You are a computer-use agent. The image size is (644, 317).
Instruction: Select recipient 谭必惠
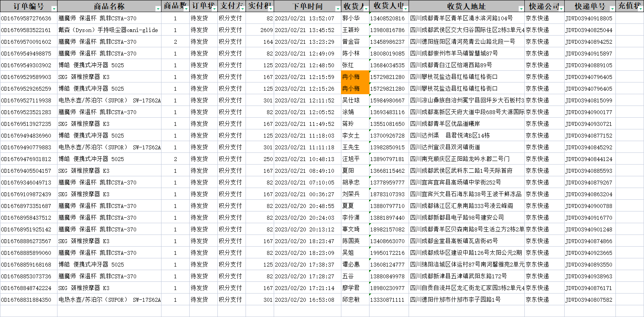click(x=355, y=265)
